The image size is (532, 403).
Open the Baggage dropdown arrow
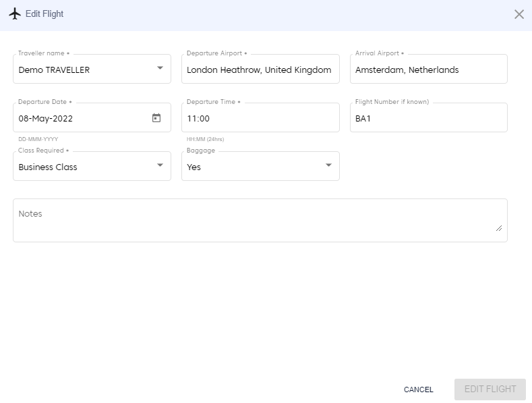click(x=328, y=165)
